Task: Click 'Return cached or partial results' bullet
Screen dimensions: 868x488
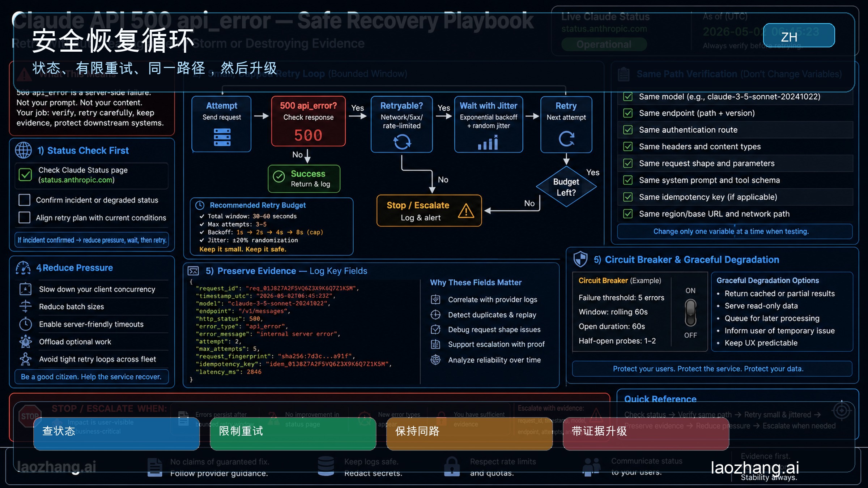Action: coord(779,294)
